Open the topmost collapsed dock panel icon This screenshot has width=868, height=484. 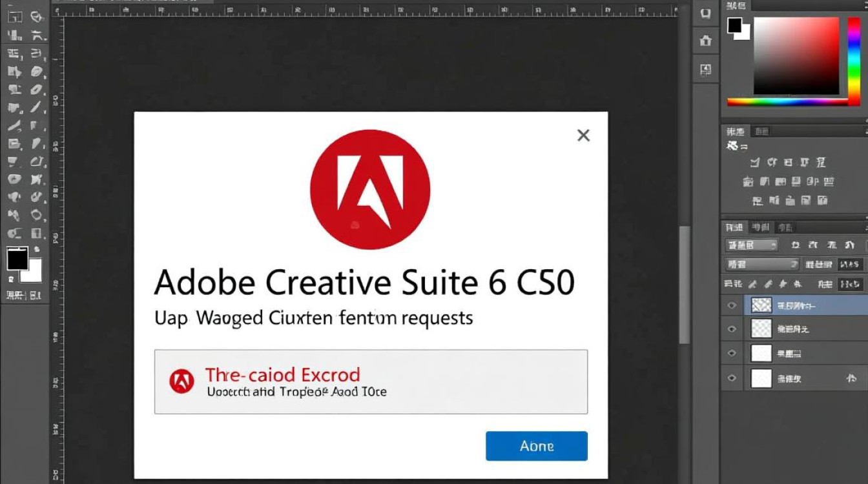point(705,12)
